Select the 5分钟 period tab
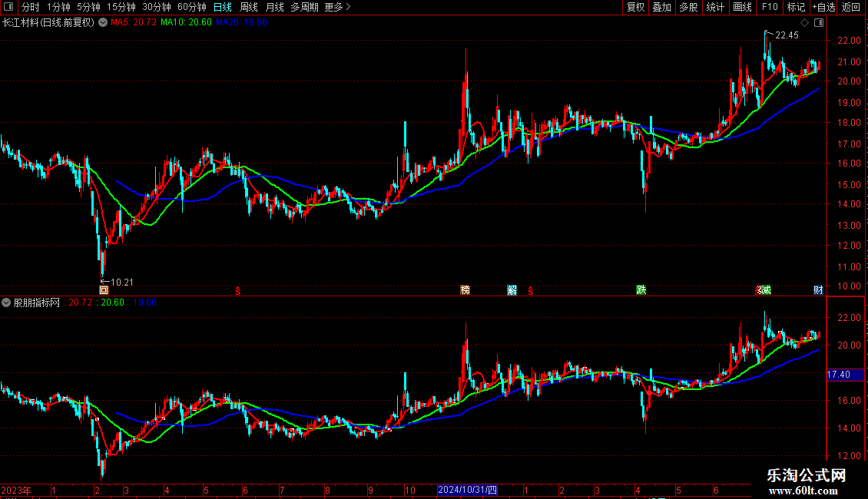Screen dimensions: 868x499 (x=88, y=7)
